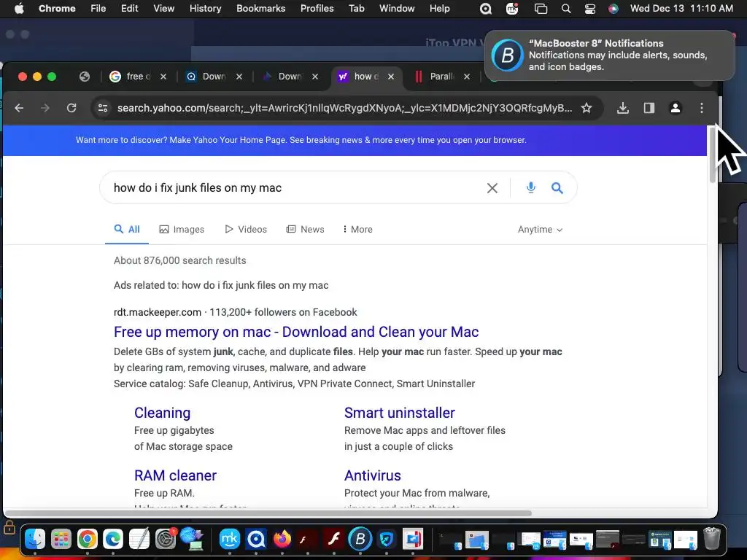The image size is (747, 560).
Task: Expand the More search options
Action: (x=357, y=230)
